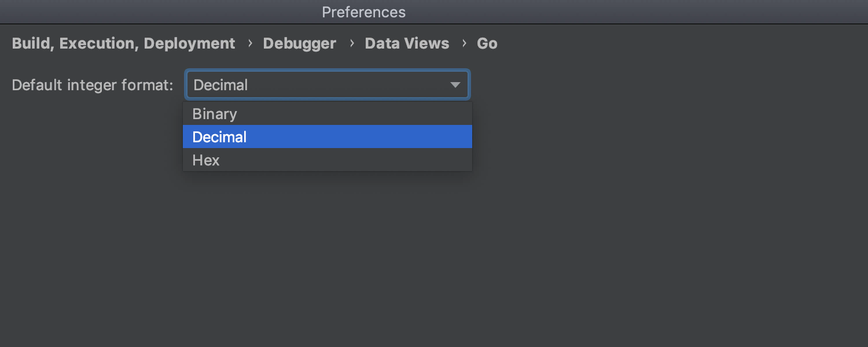Click empty space right of Go breadcrumb
The width and height of the screenshot is (868, 347).
pos(683,43)
